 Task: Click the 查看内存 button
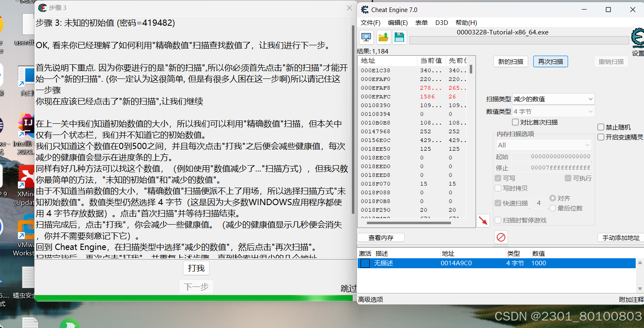click(x=381, y=237)
